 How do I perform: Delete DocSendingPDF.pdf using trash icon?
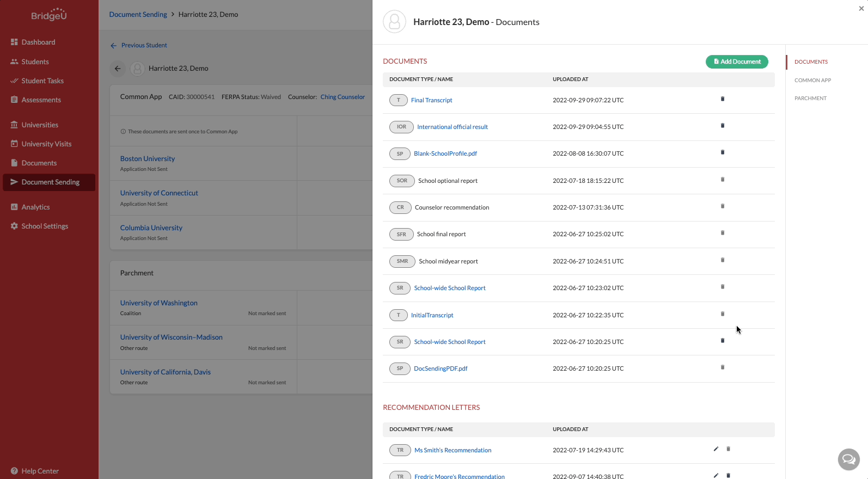(723, 367)
